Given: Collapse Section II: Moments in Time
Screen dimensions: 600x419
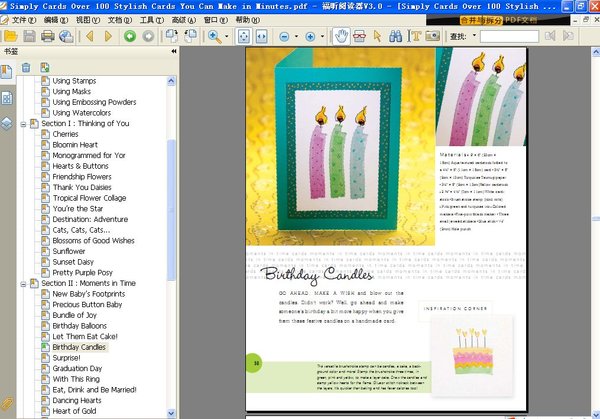Looking at the screenshot, I should pos(24,284).
